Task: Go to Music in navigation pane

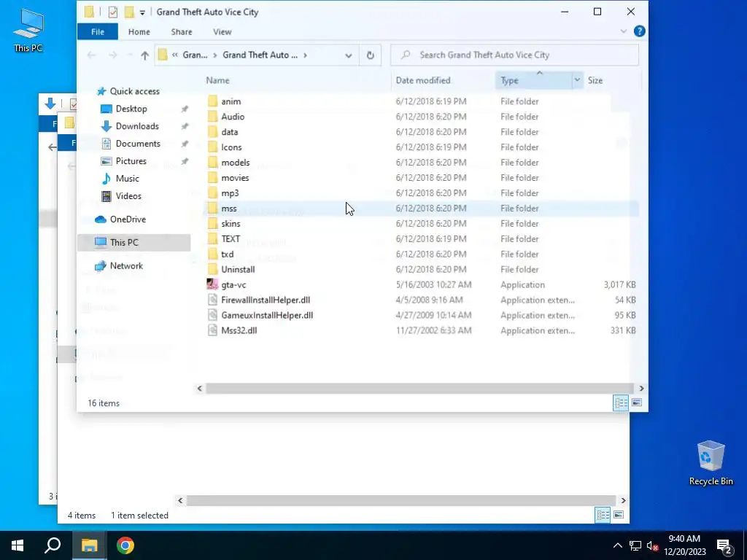Action: click(127, 179)
